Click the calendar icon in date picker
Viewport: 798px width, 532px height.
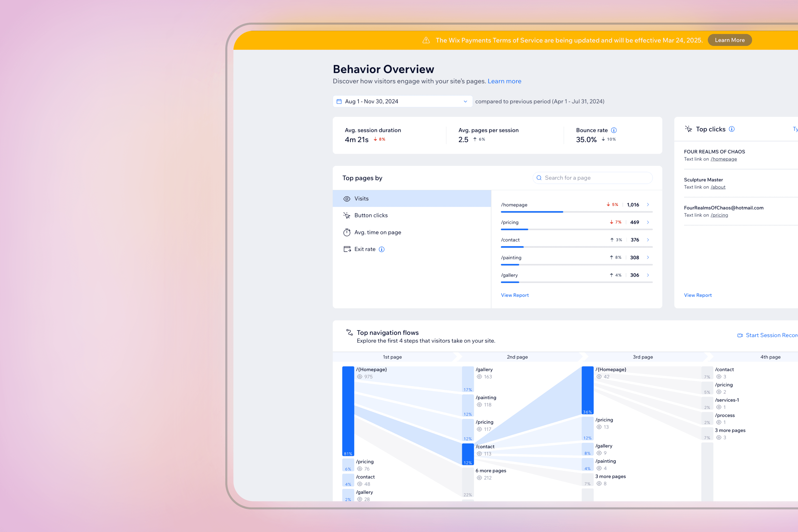339,101
